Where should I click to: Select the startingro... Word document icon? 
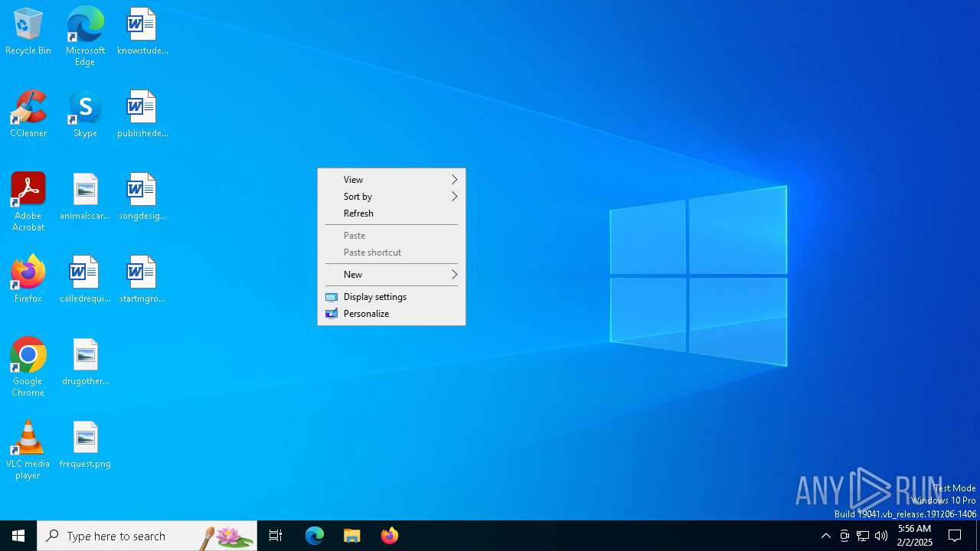(142, 280)
